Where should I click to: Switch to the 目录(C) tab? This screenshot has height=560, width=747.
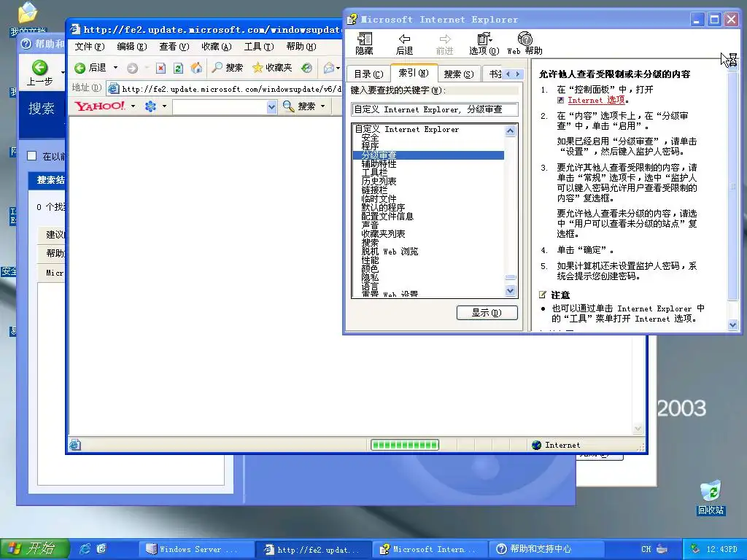(368, 74)
